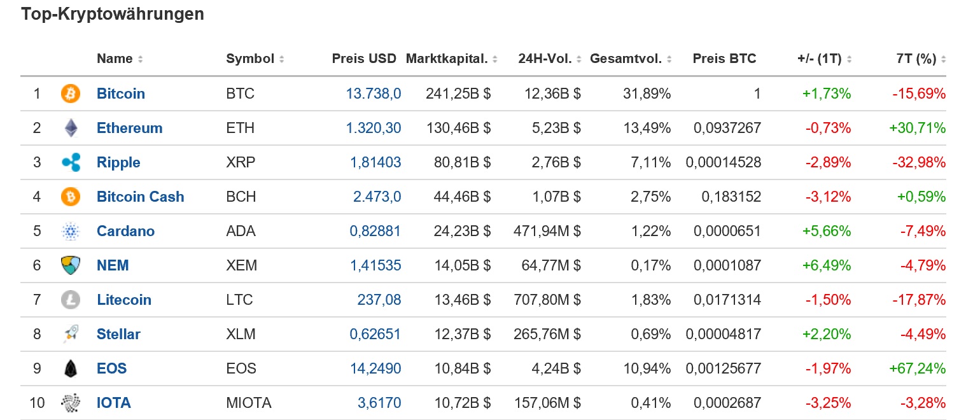Viewport: 980px width, 420px height.
Task: Click the Bitcoin coin logo icon
Action: 71,94
